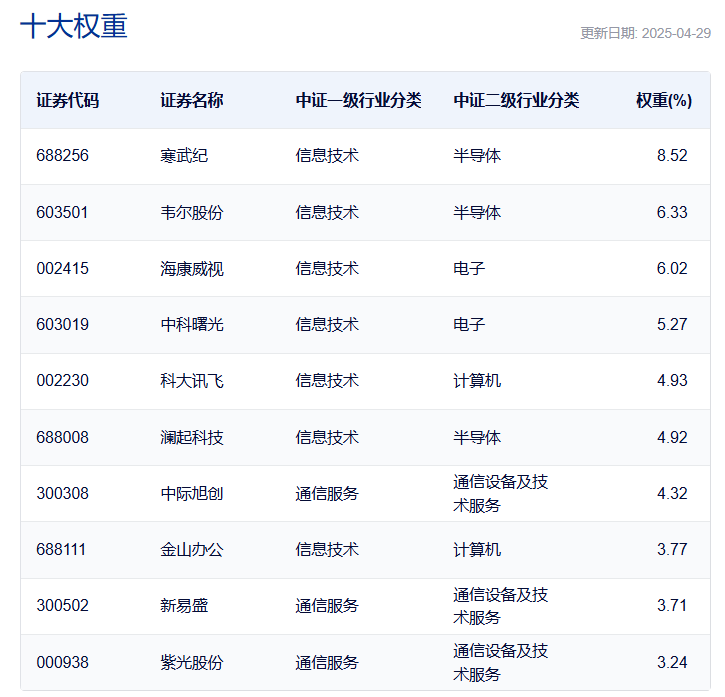This screenshot has height=697, width=725.
Task: Click the 8.52 weight value
Action: [x=672, y=156]
